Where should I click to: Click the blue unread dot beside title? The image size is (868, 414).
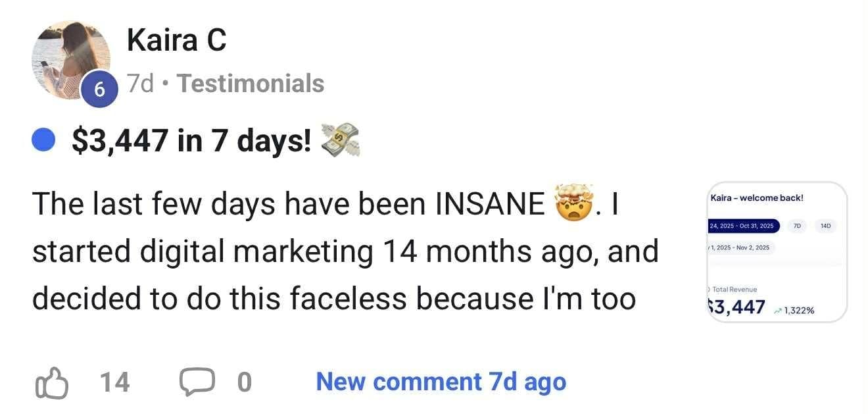[43, 140]
